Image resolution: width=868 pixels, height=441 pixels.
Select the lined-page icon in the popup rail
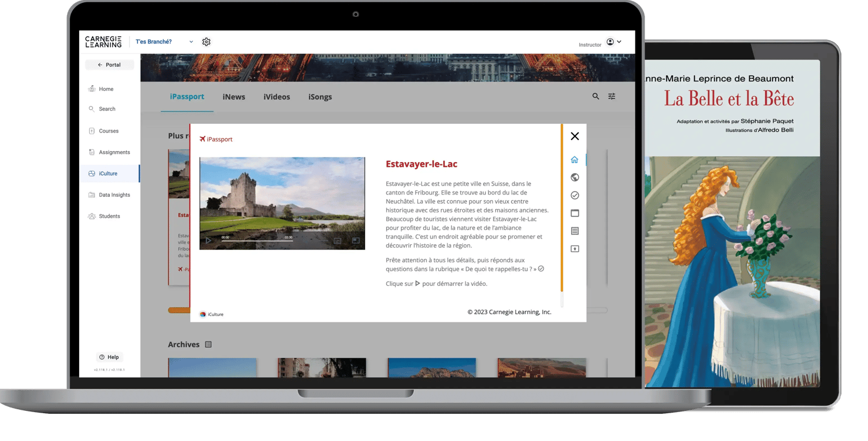click(x=575, y=231)
